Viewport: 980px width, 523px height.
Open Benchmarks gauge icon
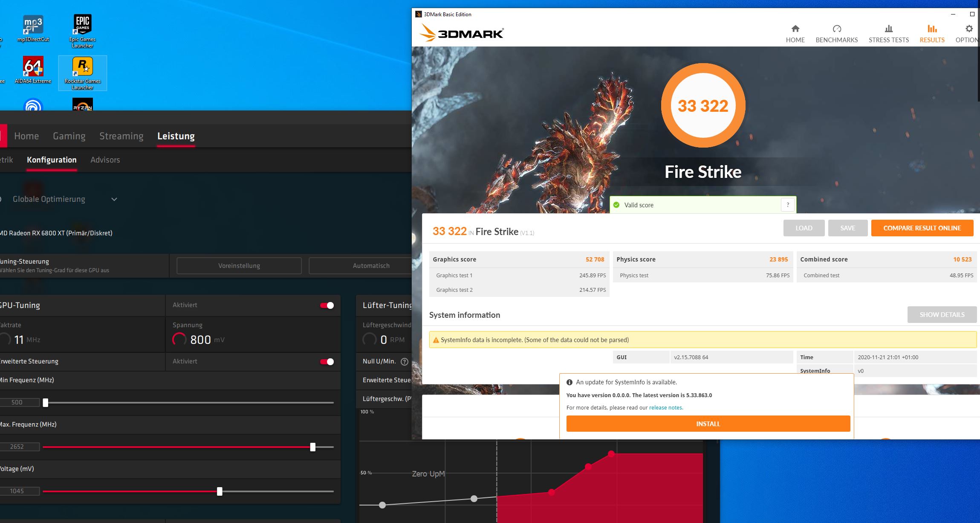[836, 29]
